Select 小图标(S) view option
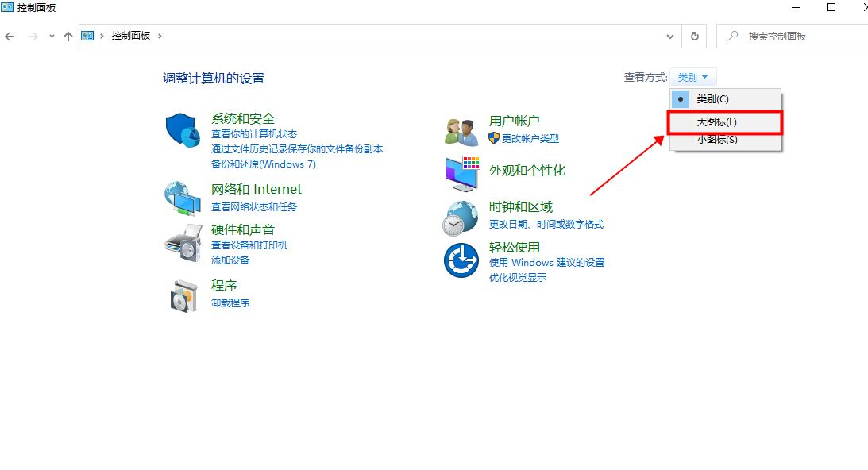Image resolution: width=868 pixels, height=470 pixels. [726, 140]
